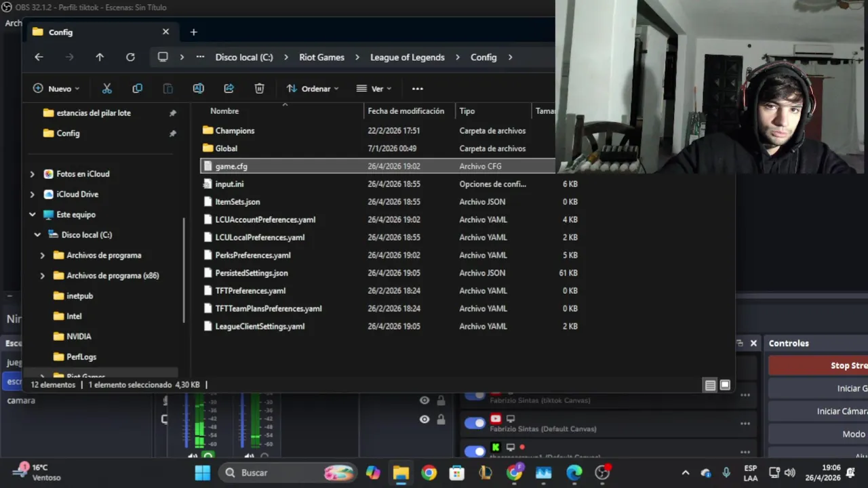This screenshot has width=868, height=488.
Task: Refresh the Config folder view
Action: click(x=130, y=58)
